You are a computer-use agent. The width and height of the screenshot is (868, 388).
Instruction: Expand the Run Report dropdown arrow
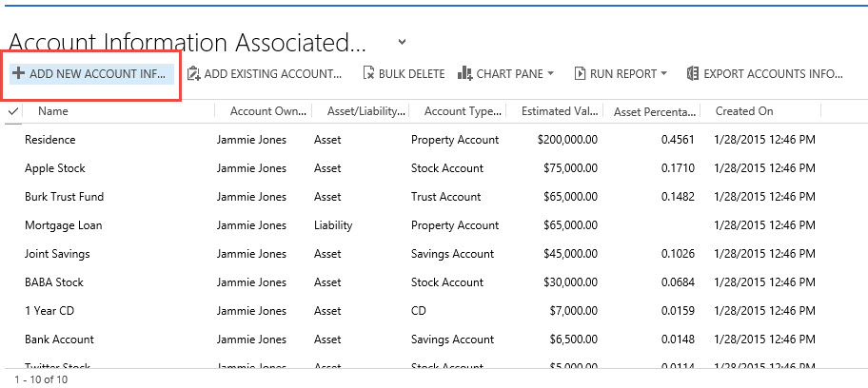pos(663,73)
